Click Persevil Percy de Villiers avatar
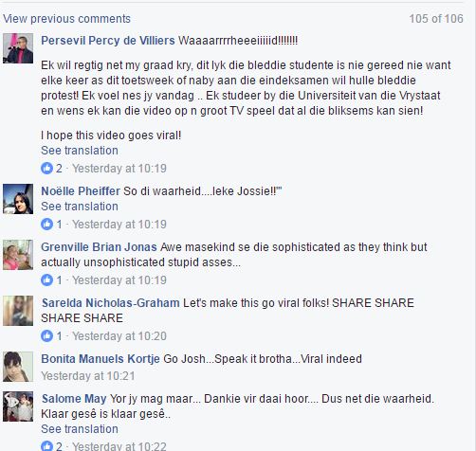Viewport: 476px width, 451px height. [18, 48]
